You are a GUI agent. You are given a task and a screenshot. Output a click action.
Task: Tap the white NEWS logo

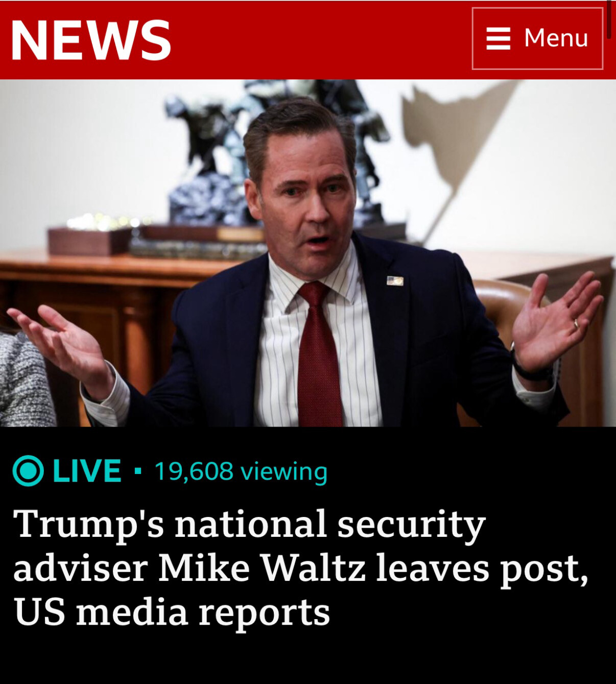[x=91, y=39]
